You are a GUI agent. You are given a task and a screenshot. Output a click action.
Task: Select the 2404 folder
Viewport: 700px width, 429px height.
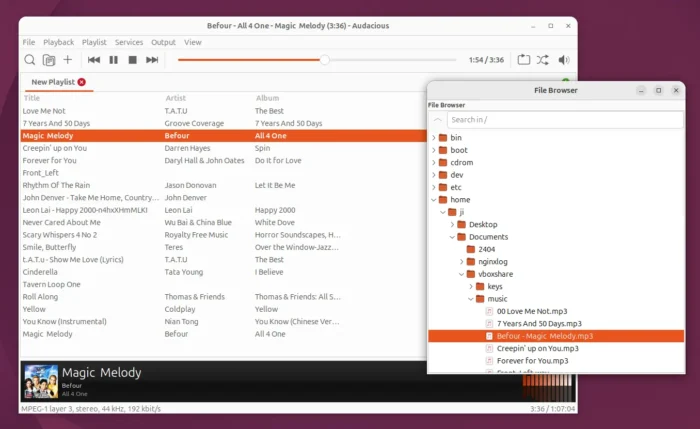point(486,250)
